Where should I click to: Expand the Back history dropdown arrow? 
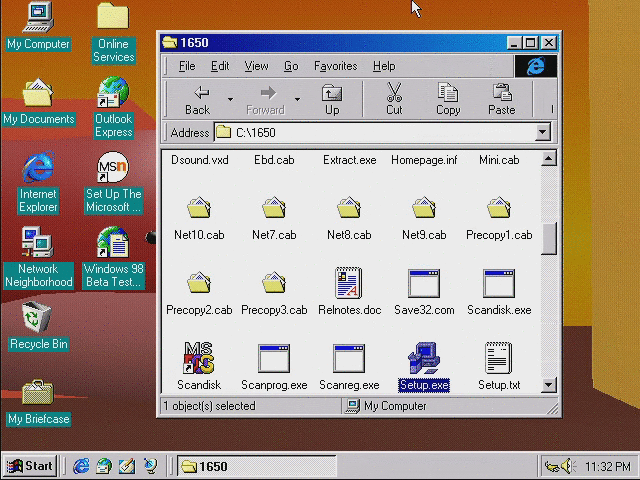pos(230,99)
